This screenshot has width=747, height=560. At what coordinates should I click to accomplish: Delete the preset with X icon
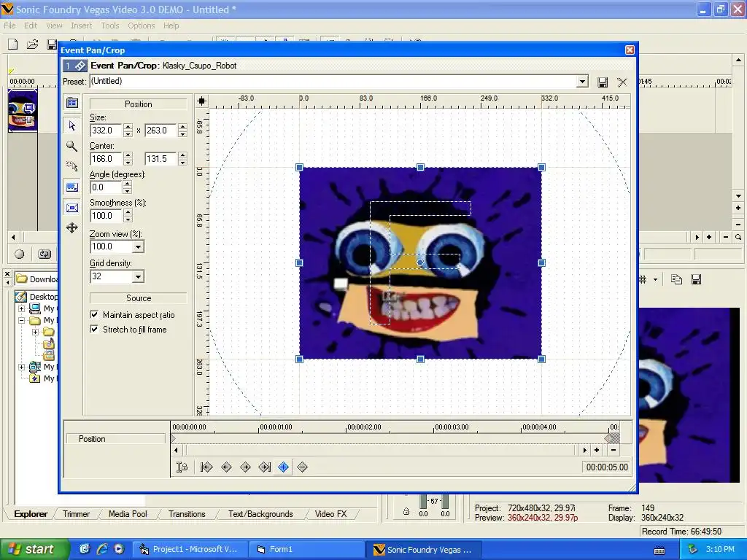point(622,82)
